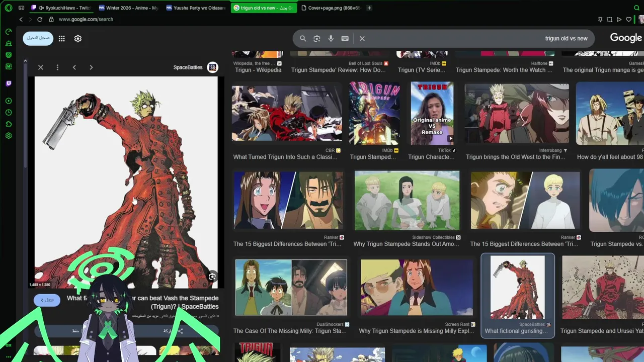Open the sidebar settings gear icon
644x362 pixels.
tap(9, 136)
